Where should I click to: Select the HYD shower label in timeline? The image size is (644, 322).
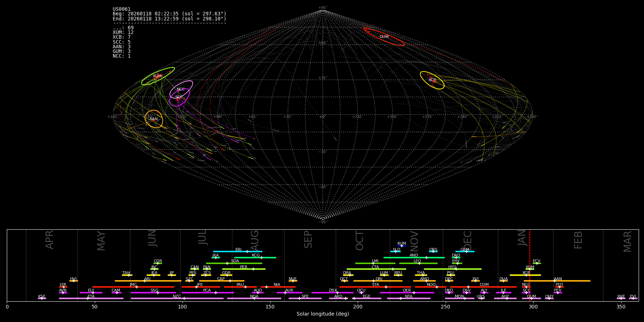(452, 267)
